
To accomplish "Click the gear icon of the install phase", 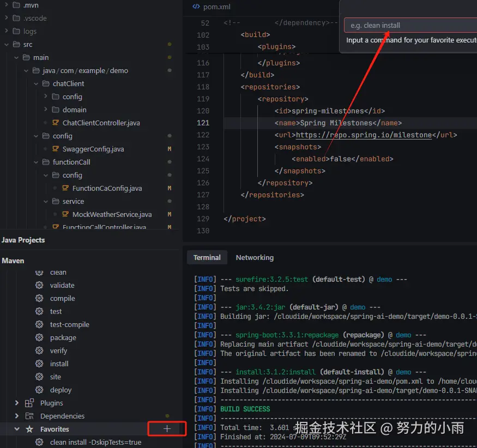I will (39, 364).
